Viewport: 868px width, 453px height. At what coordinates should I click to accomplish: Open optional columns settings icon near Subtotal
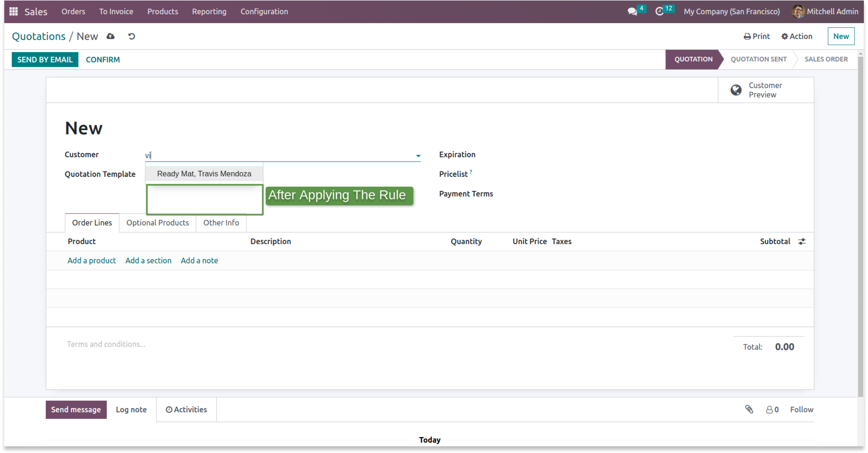click(x=802, y=241)
